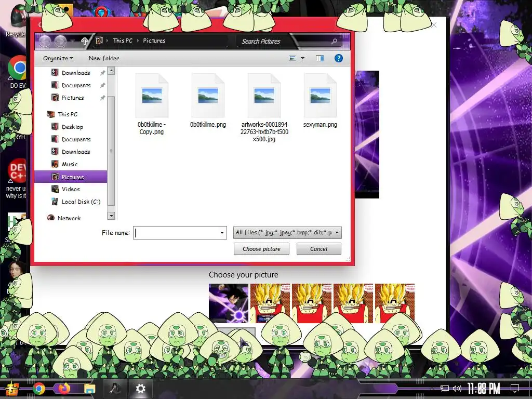This screenshot has width=532, height=399.
Task: Open Dev-C++ desktop shortcut
Action: point(16,178)
